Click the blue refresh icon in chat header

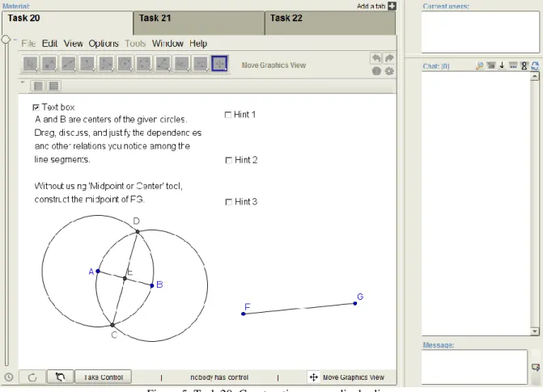[535, 65]
